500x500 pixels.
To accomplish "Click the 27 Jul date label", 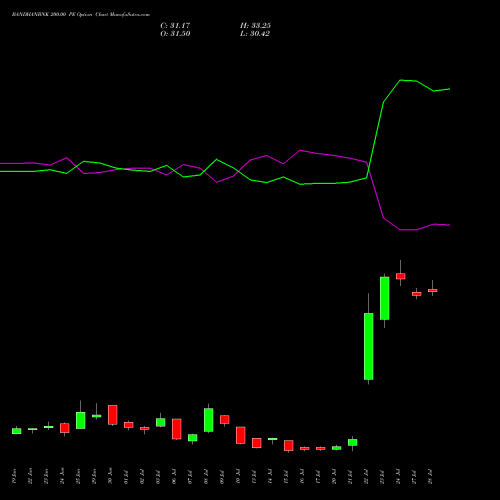I will click(414, 477).
